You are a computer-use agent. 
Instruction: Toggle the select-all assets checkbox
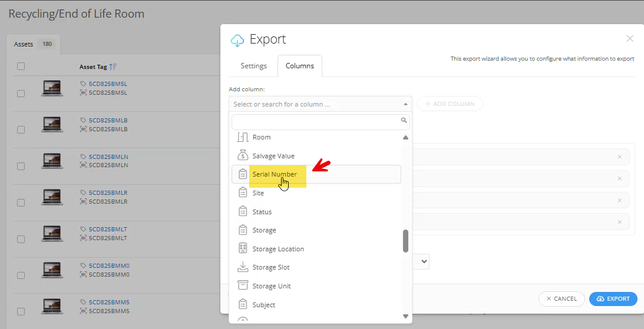coord(21,67)
